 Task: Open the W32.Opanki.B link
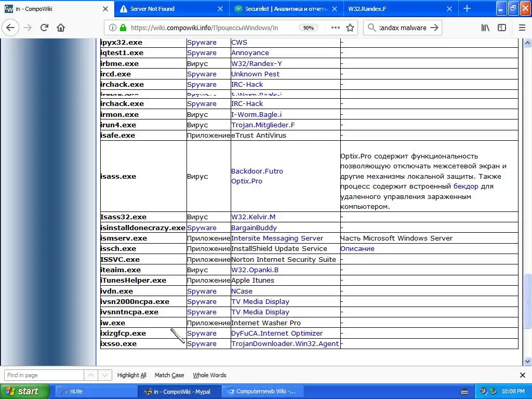pos(255,270)
